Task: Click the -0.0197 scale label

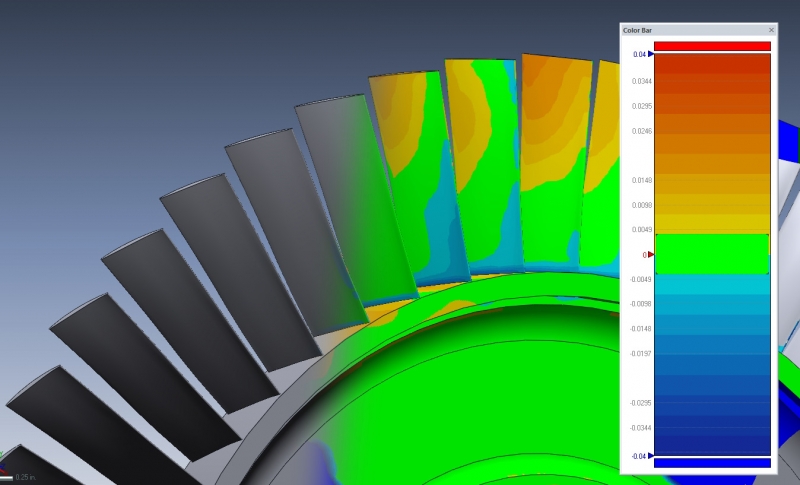Action: pyautogui.click(x=638, y=353)
